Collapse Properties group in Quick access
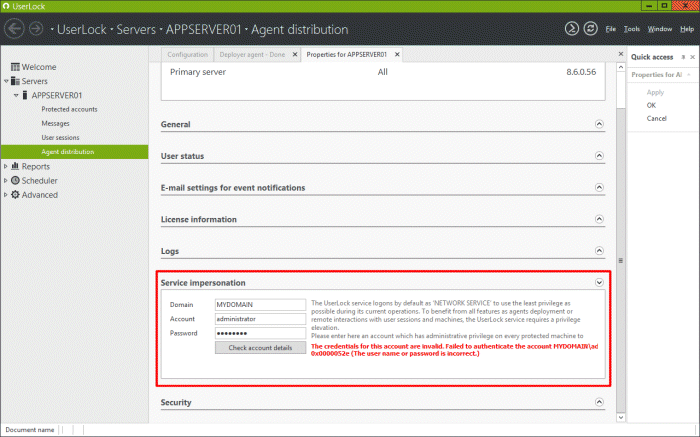The height and width of the screenshot is (437, 700). [x=689, y=75]
